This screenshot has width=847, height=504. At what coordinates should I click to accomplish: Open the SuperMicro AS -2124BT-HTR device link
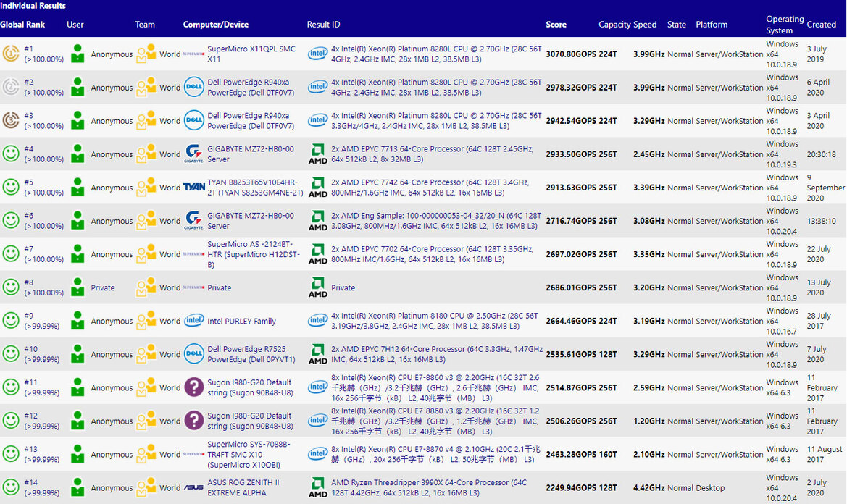(x=254, y=254)
